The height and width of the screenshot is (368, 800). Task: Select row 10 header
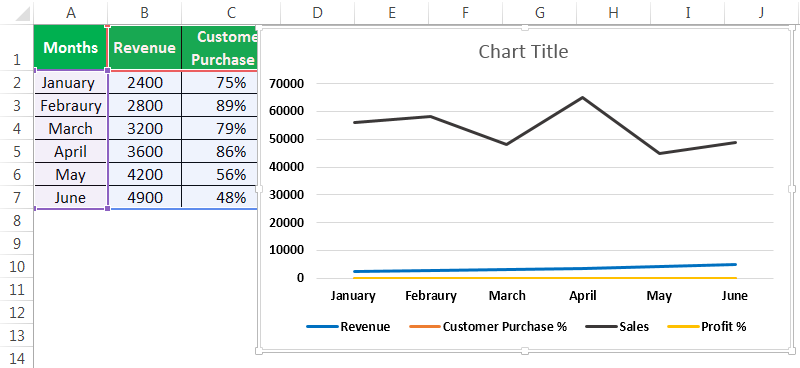pyautogui.click(x=16, y=266)
